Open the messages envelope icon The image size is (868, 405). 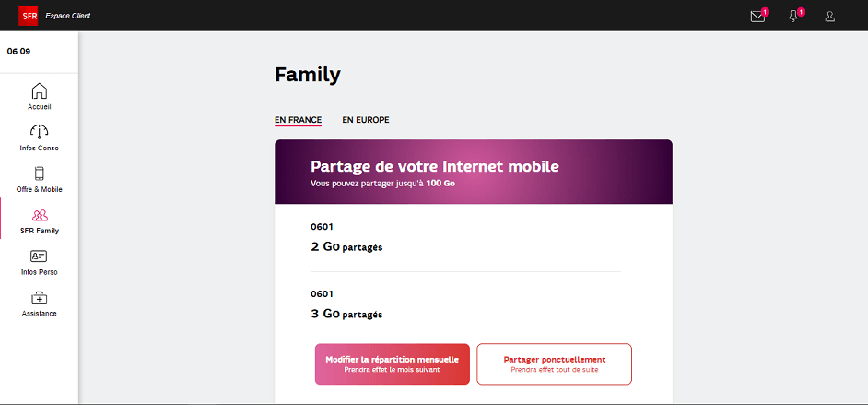tap(757, 16)
